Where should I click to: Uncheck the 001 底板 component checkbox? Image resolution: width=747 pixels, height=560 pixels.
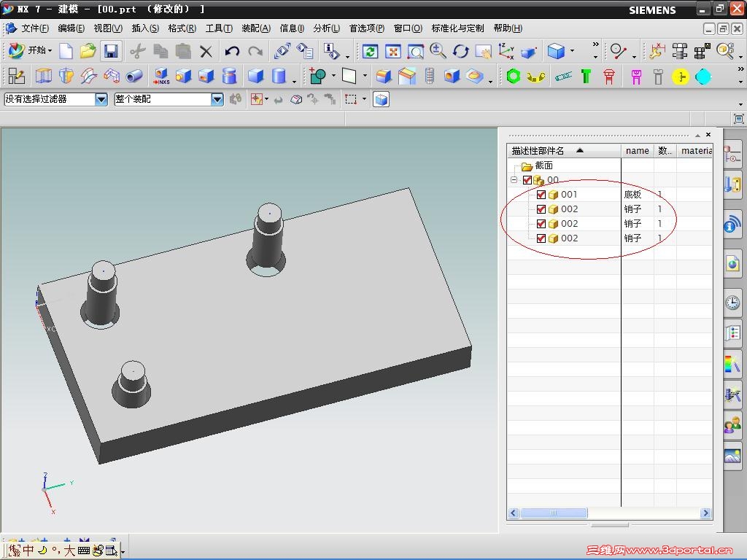[541, 194]
